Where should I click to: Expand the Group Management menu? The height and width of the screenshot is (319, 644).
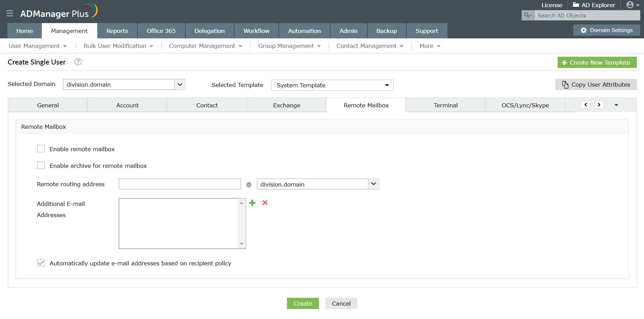[289, 46]
